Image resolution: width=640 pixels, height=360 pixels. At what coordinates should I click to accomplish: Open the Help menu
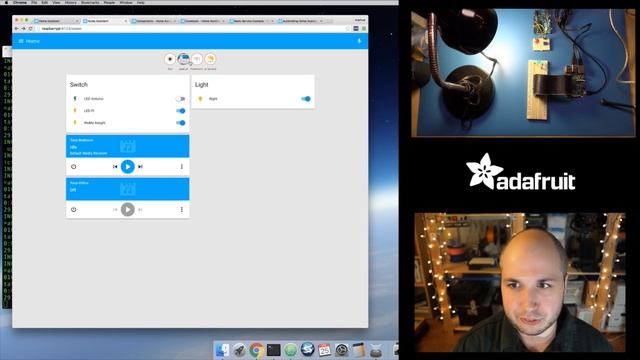(x=140, y=2)
